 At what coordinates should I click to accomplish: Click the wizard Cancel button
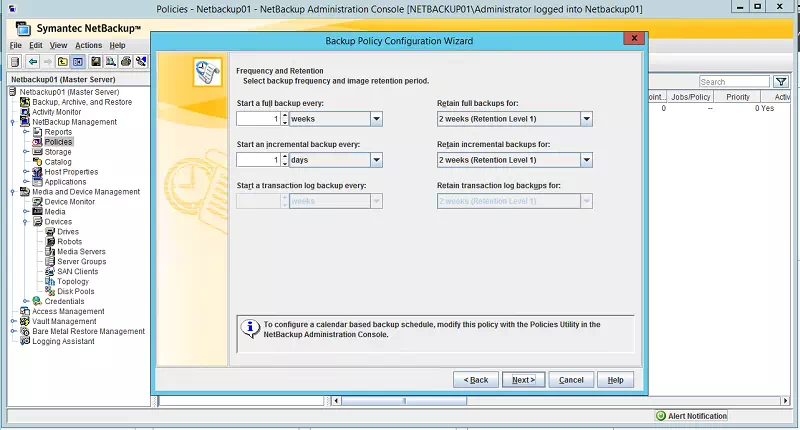(571, 380)
